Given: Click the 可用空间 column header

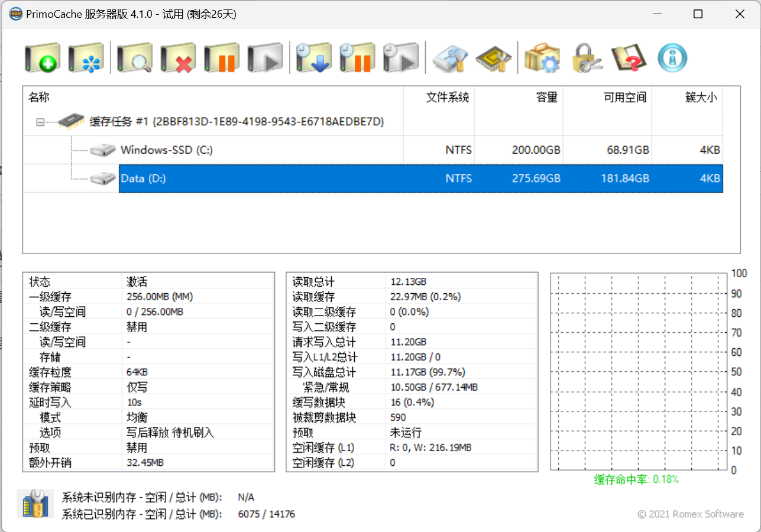Looking at the screenshot, I should (607, 97).
